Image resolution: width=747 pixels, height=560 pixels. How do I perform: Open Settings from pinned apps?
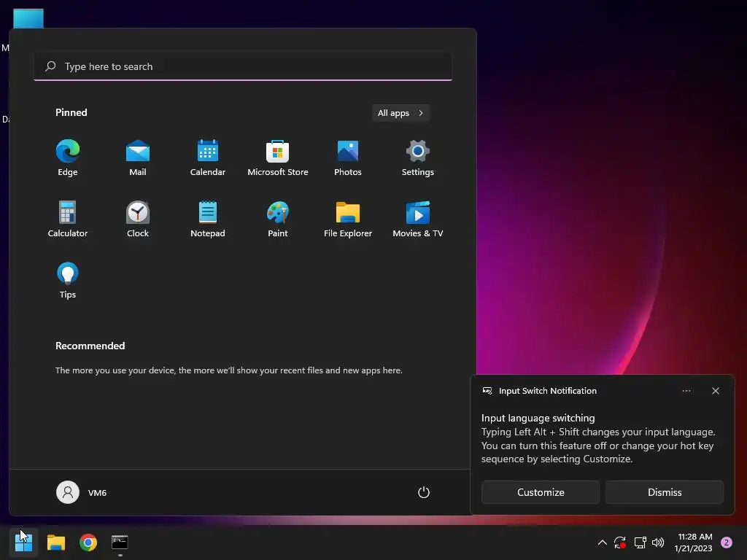coord(418,158)
